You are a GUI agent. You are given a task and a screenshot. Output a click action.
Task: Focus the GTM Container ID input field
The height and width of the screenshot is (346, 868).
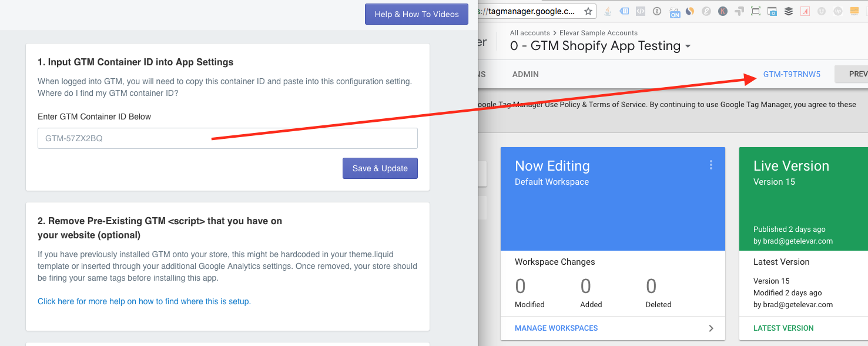tap(227, 138)
